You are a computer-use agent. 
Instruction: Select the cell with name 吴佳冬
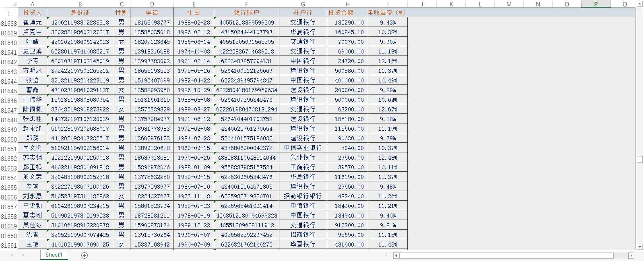[x=33, y=225]
